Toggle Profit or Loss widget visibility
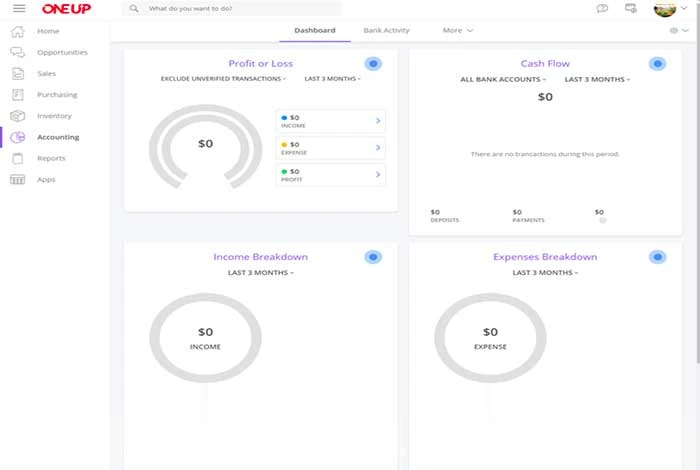Screen dimensions: 700x470 point(373,64)
